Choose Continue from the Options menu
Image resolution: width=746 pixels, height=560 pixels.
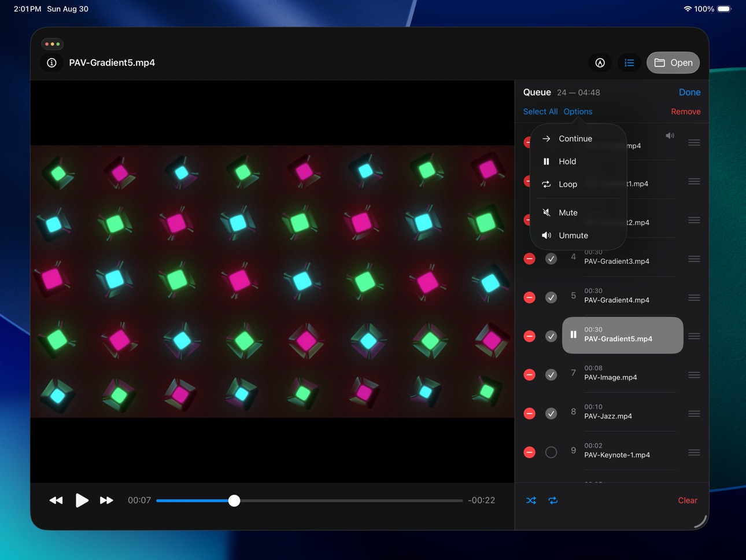578,139
